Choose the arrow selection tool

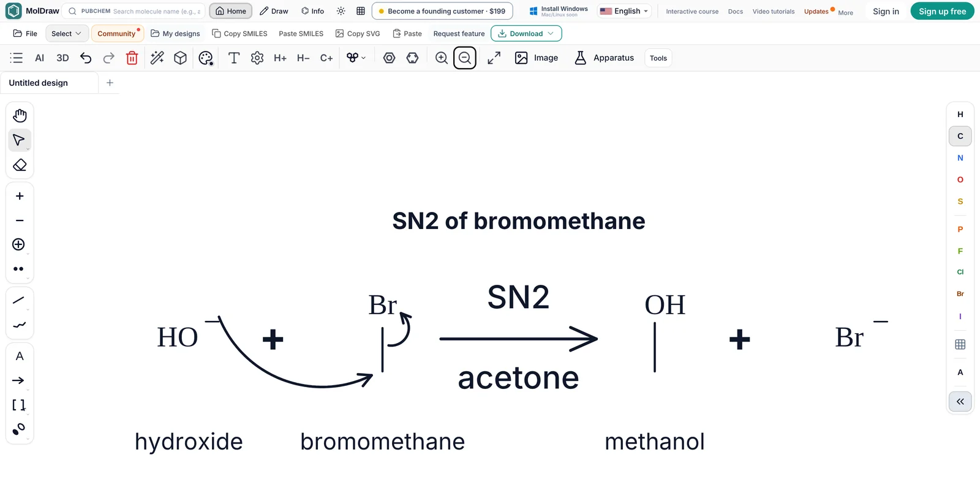[x=20, y=140]
